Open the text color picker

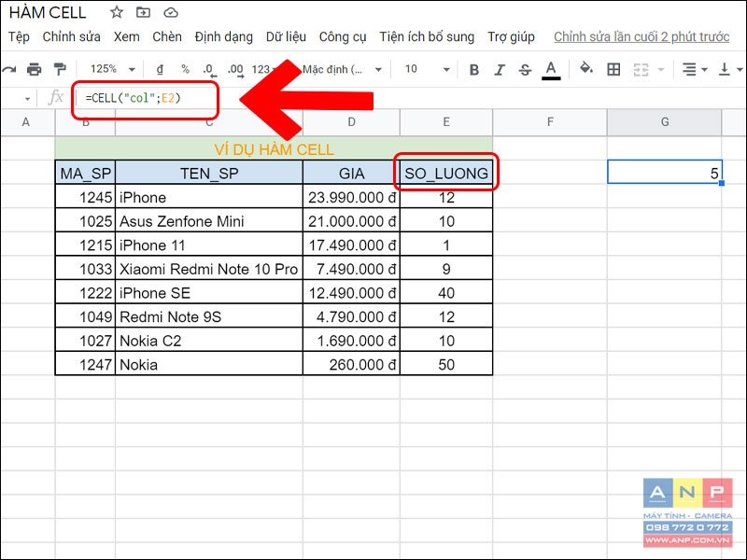[551, 70]
